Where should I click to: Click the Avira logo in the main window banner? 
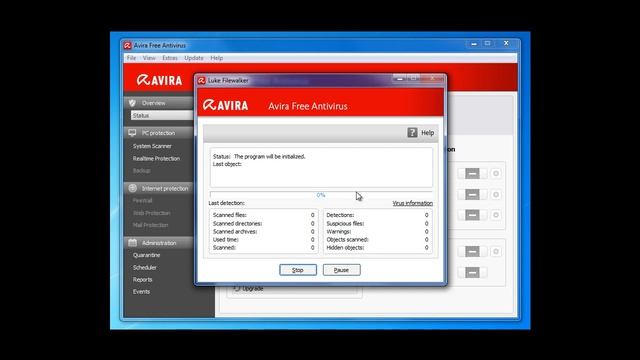[159, 80]
